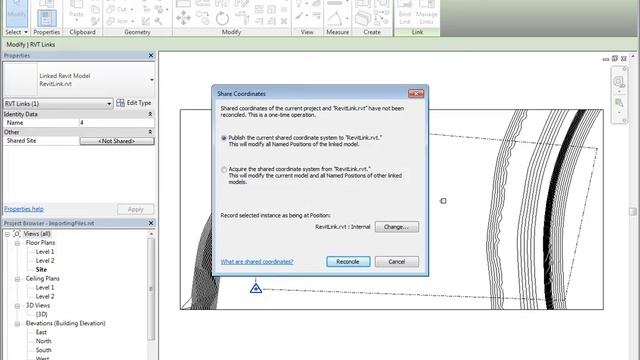Select the South elevation view

click(x=43, y=351)
